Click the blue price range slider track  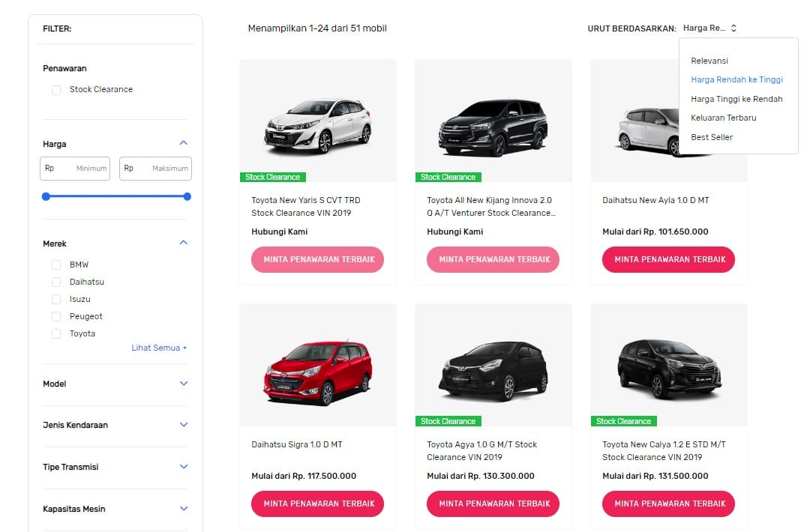pyautogui.click(x=116, y=196)
